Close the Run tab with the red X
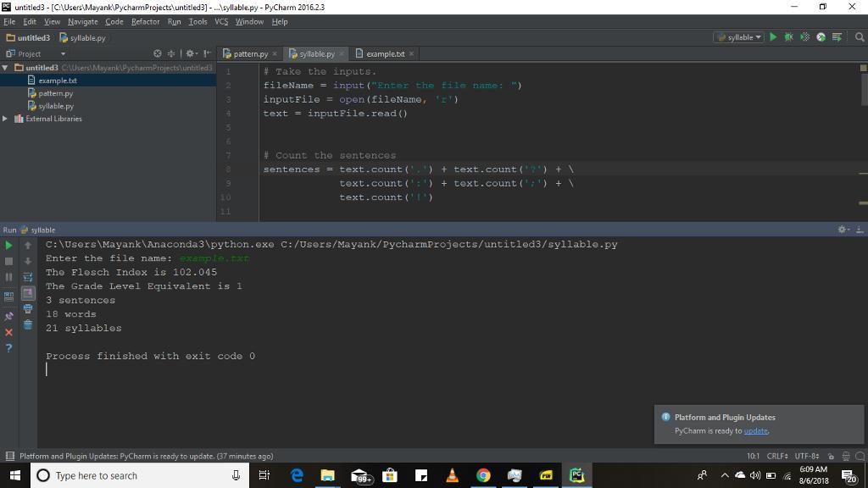This screenshot has height=488, width=868. pos(9,332)
